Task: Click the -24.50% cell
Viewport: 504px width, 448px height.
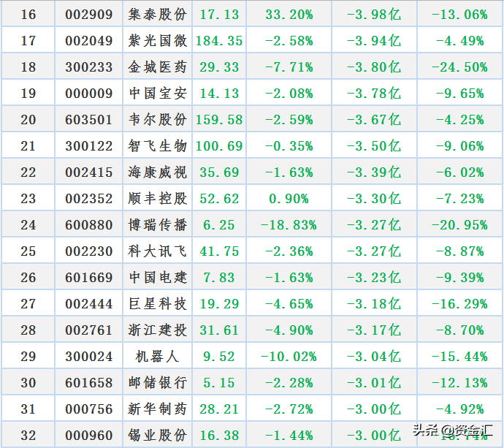Action: (x=459, y=67)
